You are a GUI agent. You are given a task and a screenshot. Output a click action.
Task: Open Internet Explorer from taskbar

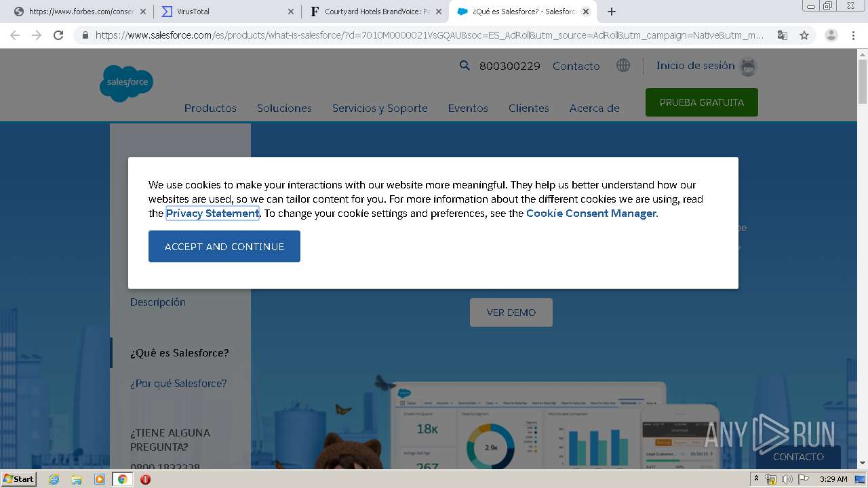[x=54, y=479]
